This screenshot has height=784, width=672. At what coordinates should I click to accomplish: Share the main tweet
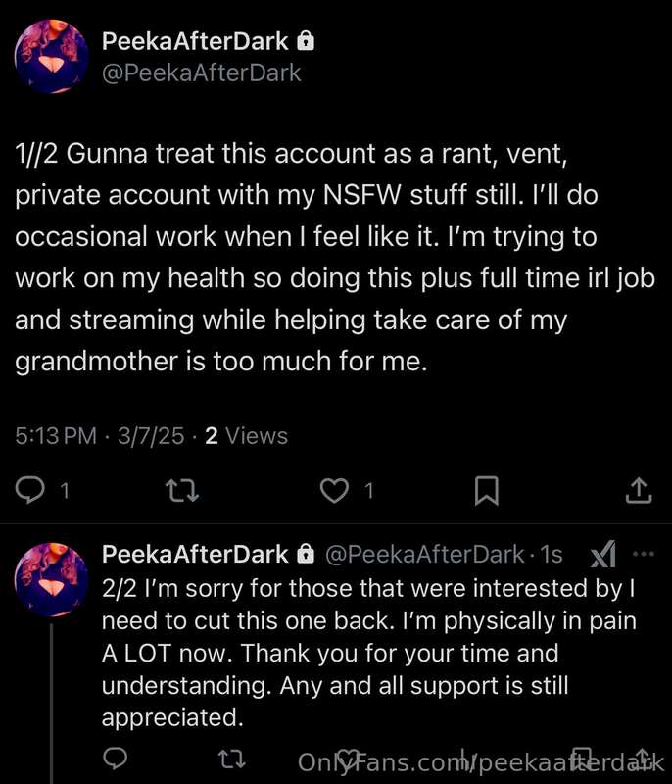[x=639, y=490]
